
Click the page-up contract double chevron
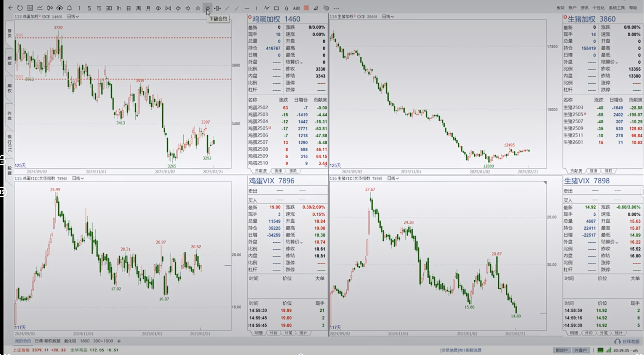pos(198,8)
